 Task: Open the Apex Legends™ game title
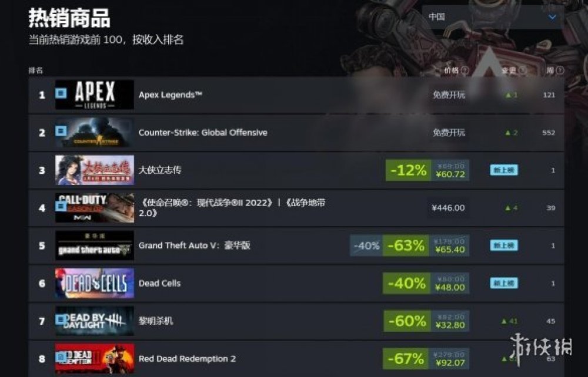pyautogui.click(x=171, y=95)
